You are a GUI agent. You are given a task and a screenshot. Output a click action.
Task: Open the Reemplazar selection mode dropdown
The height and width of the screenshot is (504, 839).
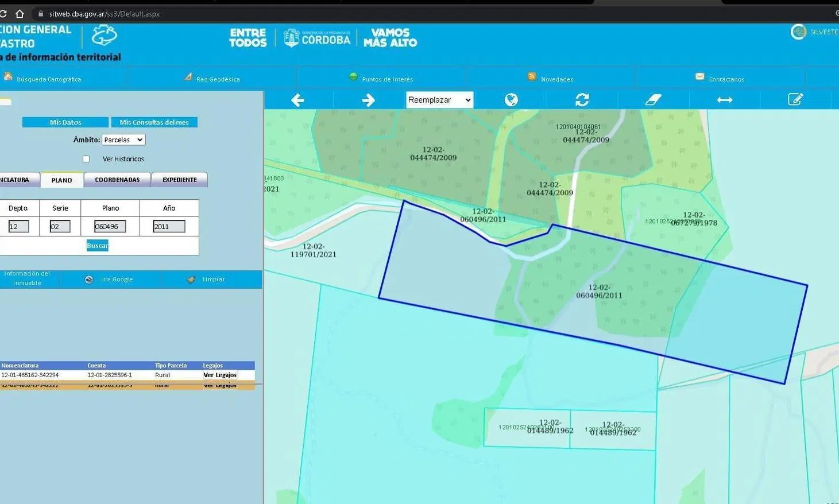(439, 100)
